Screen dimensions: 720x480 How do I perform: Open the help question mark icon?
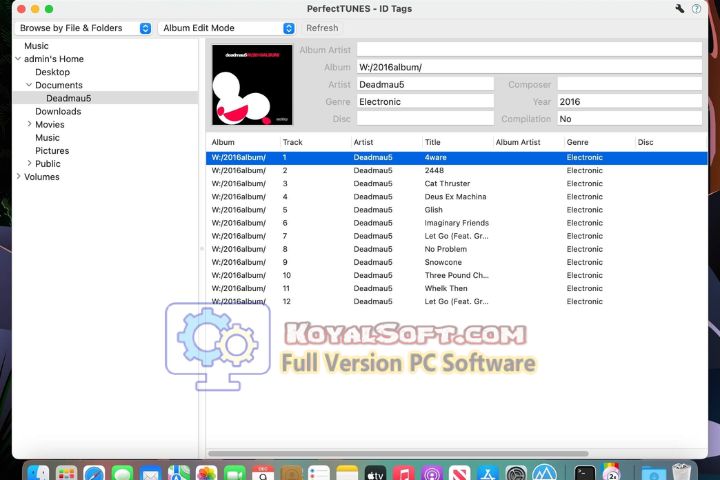click(697, 9)
